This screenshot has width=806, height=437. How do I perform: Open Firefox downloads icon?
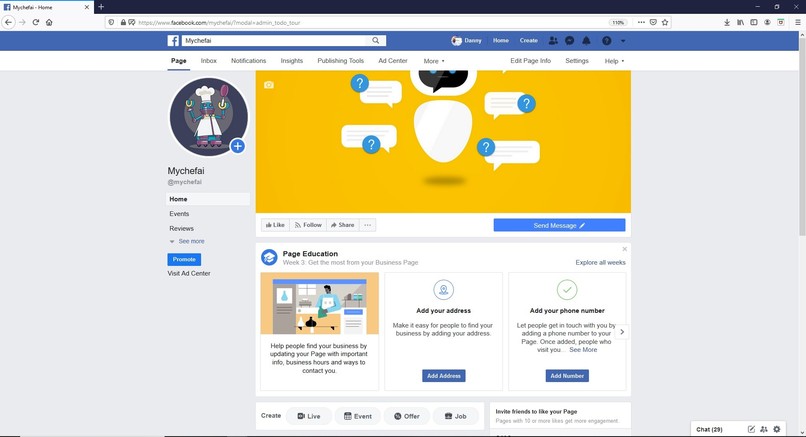(x=727, y=22)
